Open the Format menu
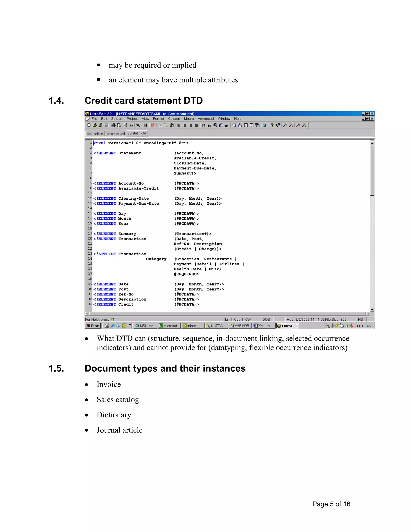The height and width of the screenshot is (532, 411). tap(159, 119)
